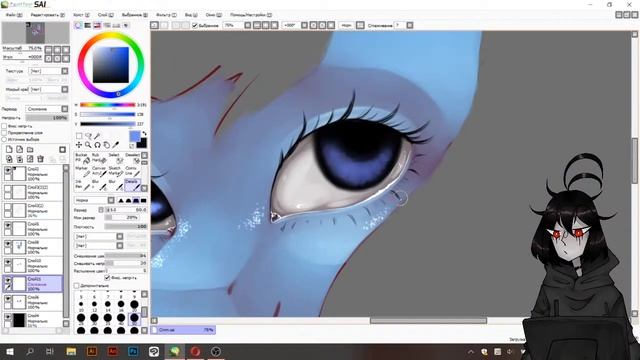Viewport: 640px width, 360px height.
Task: Adjust the hue H slider
Action: (107, 105)
